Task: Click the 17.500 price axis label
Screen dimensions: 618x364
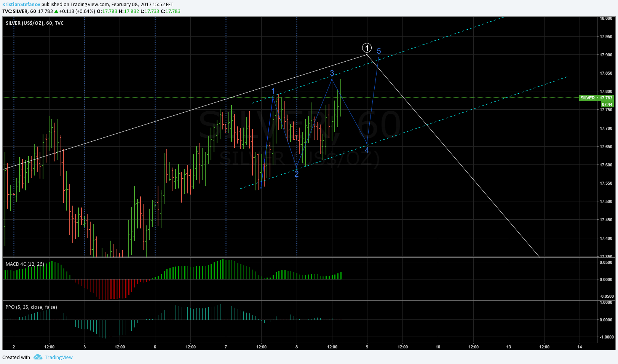Action: click(606, 201)
